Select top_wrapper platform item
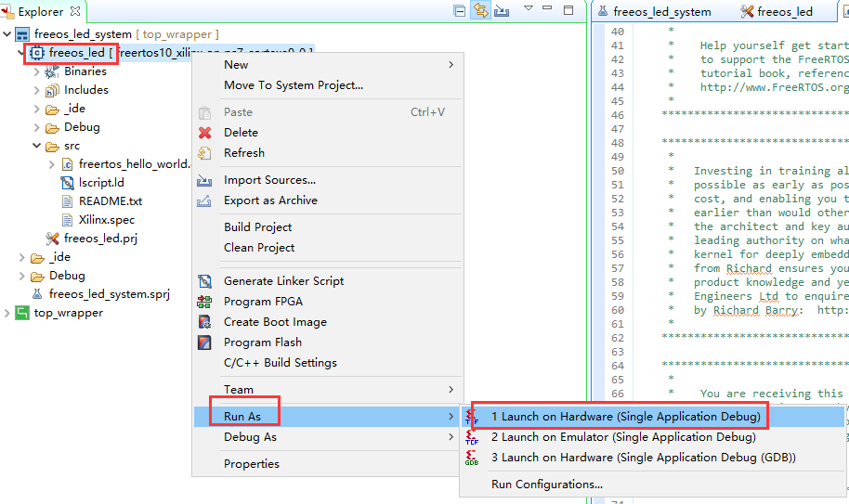849x504 pixels. 68,313
